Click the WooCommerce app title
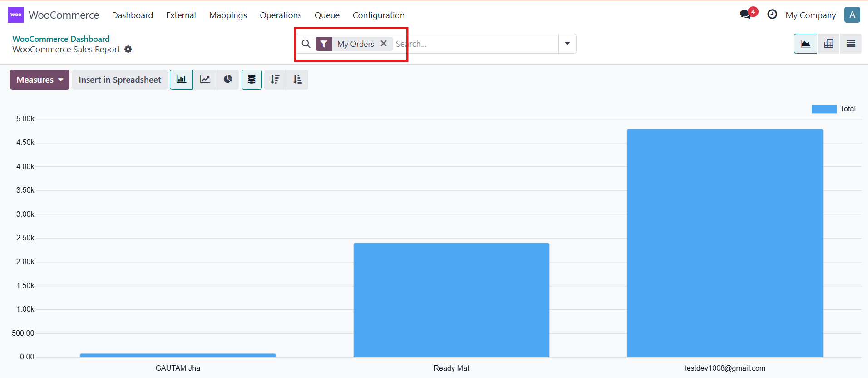This screenshot has width=868, height=378. tap(64, 15)
